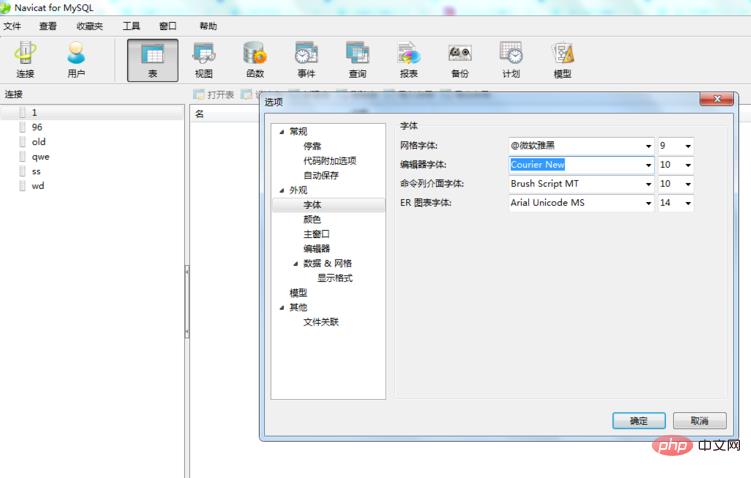
Task: Select 停靠 in the options tree
Action: (312, 146)
